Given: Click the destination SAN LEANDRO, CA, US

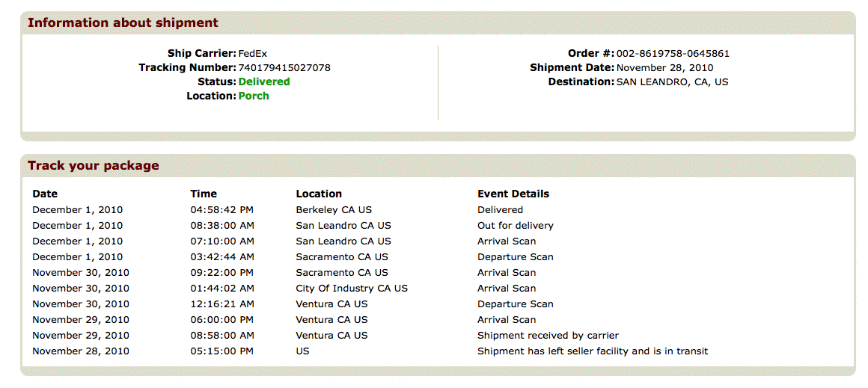Looking at the screenshot, I should (x=672, y=82).
